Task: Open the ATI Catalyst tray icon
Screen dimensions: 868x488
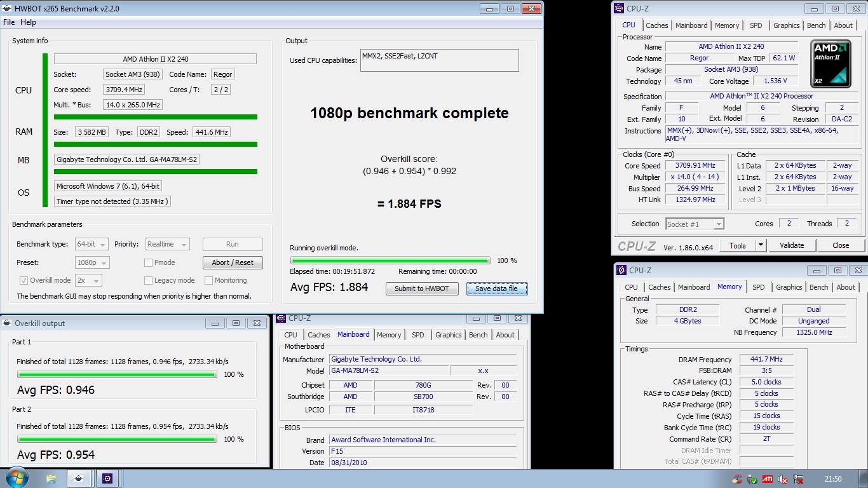Action: (x=768, y=479)
